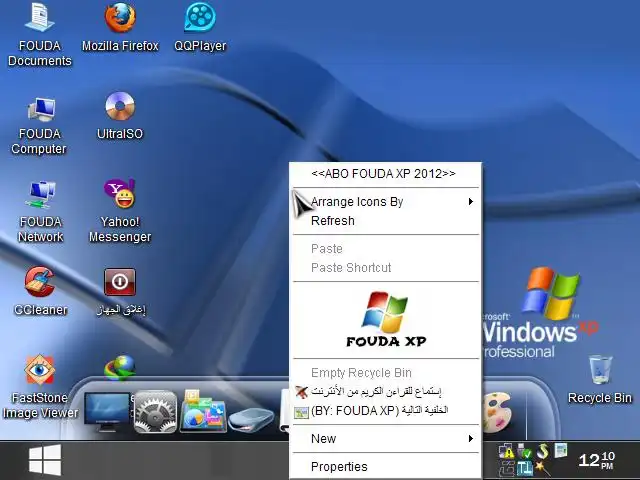This screenshot has width=640, height=480.
Task: Launch the Yahoo! Messenger shortcut
Action: pos(120,211)
